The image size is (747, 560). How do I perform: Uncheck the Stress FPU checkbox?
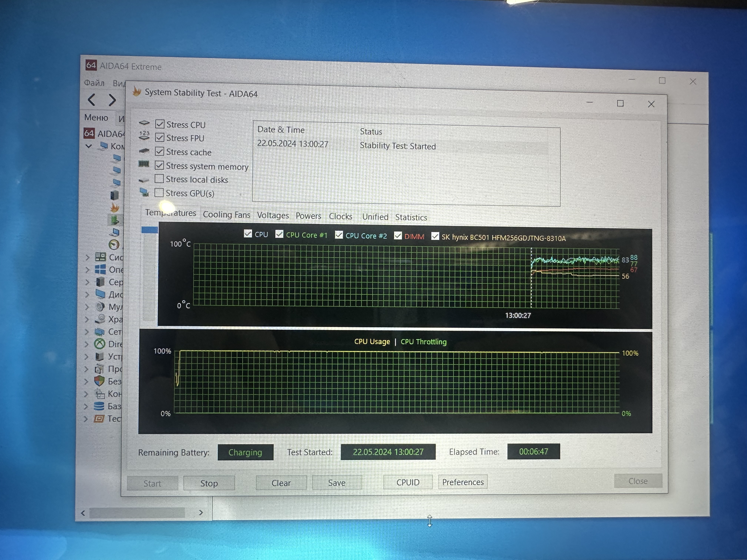point(160,137)
